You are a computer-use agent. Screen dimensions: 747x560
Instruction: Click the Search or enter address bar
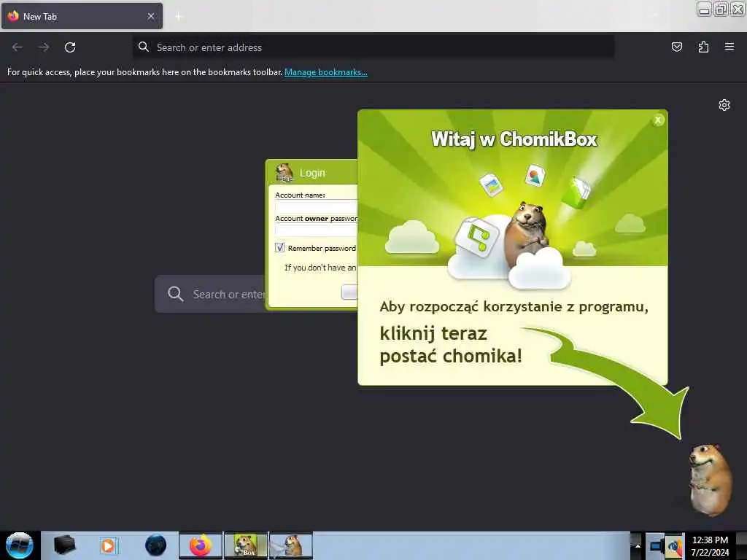(373, 47)
